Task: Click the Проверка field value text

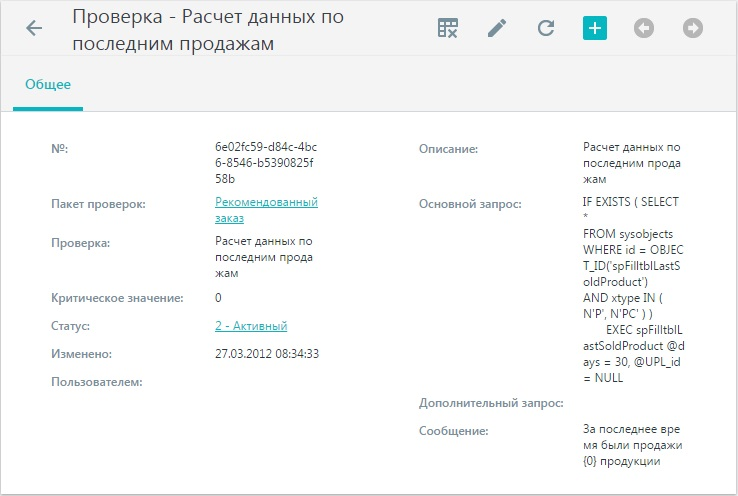Action: click(264, 257)
